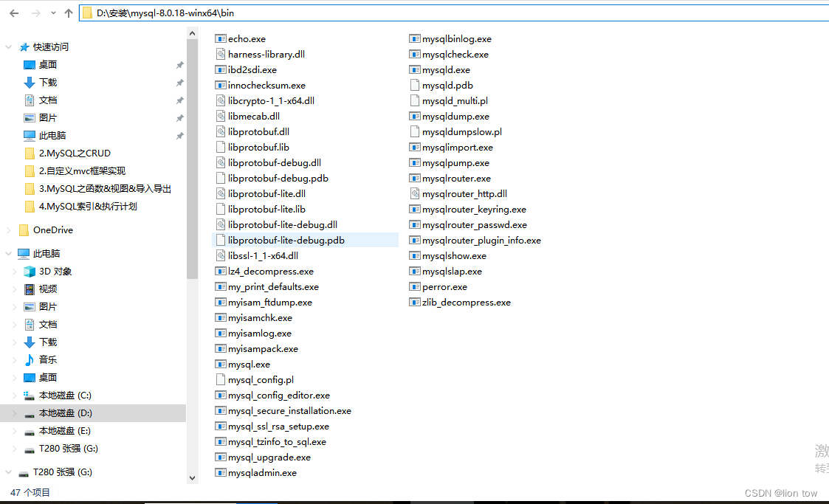Image resolution: width=829 pixels, height=504 pixels.
Task: Click the mysqlrouter_http.dll icon
Action: click(x=415, y=194)
